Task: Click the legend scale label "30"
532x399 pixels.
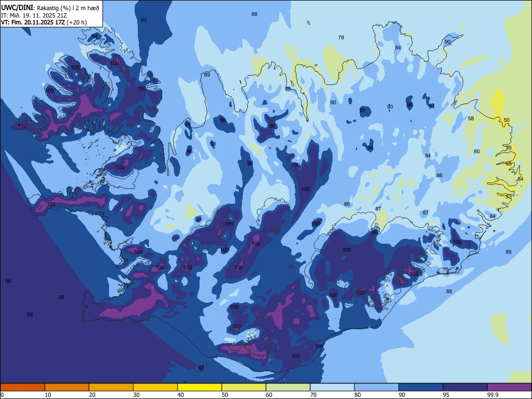Action: (x=136, y=395)
